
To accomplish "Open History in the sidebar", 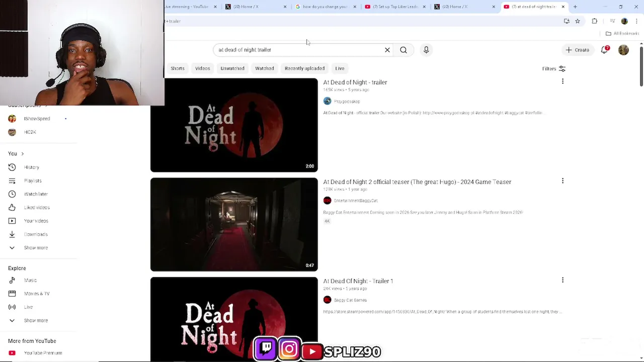I will coord(32,167).
